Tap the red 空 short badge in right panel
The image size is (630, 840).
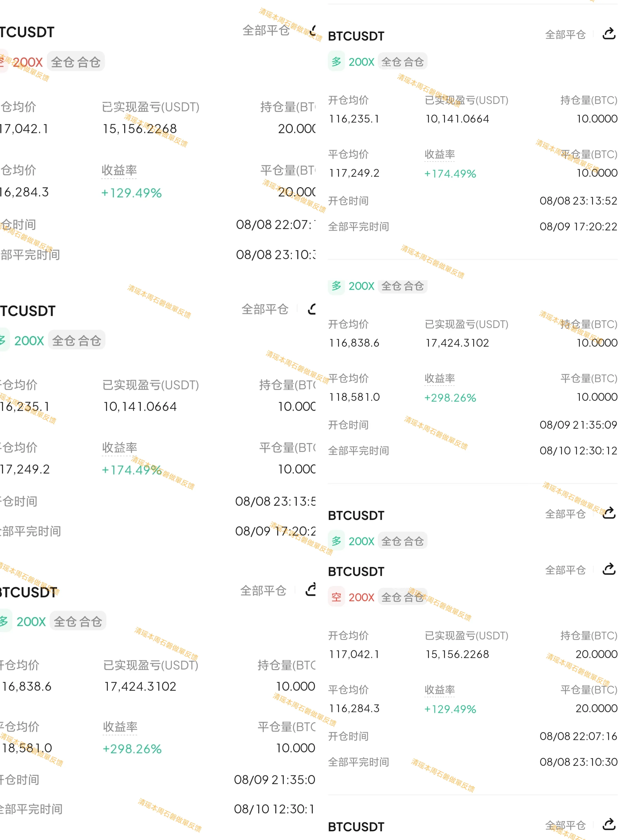coord(336,597)
